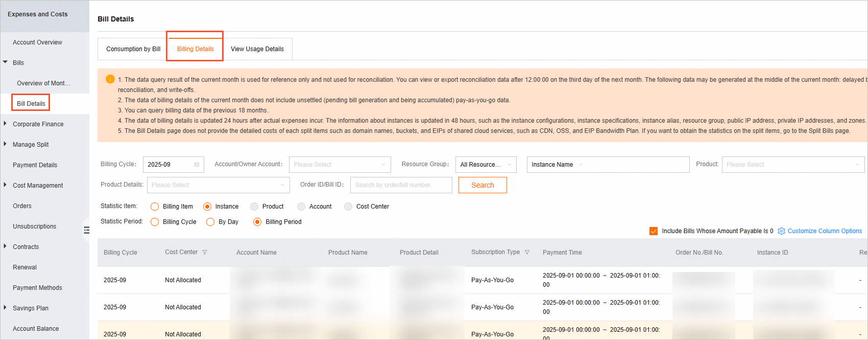The height and width of the screenshot is (340, 868).
Task: Uncheck Include Bills Whose Amount Payable Is 0
Action: tap(654, 231)
